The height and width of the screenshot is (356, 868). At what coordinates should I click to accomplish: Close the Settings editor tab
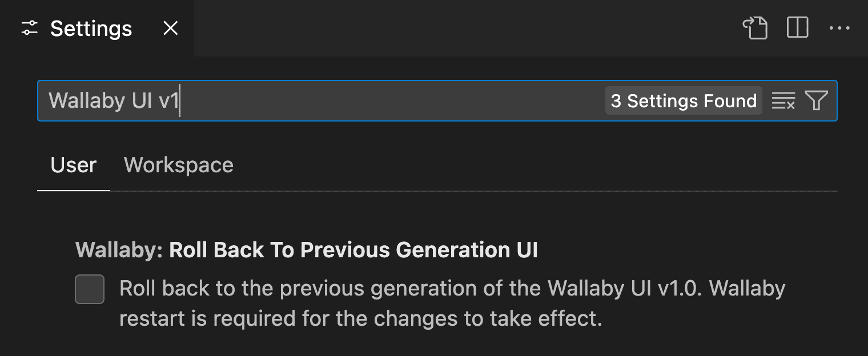point(171,29)
